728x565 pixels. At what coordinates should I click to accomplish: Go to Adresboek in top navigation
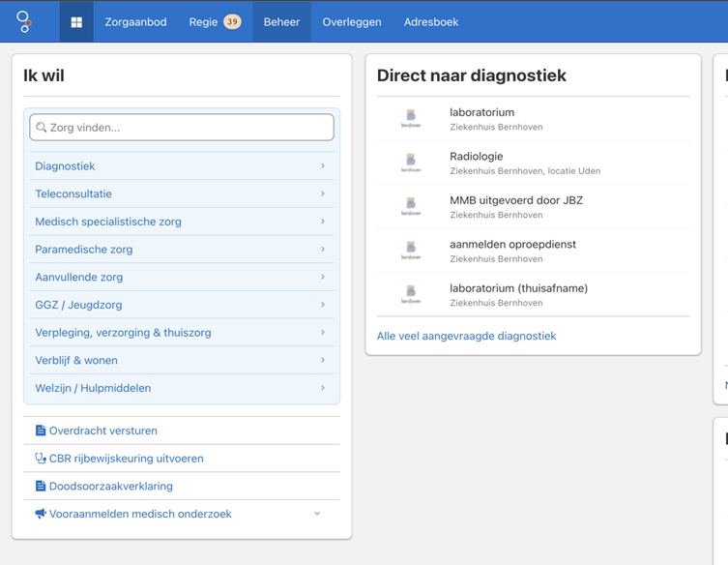tap(431, 22)
